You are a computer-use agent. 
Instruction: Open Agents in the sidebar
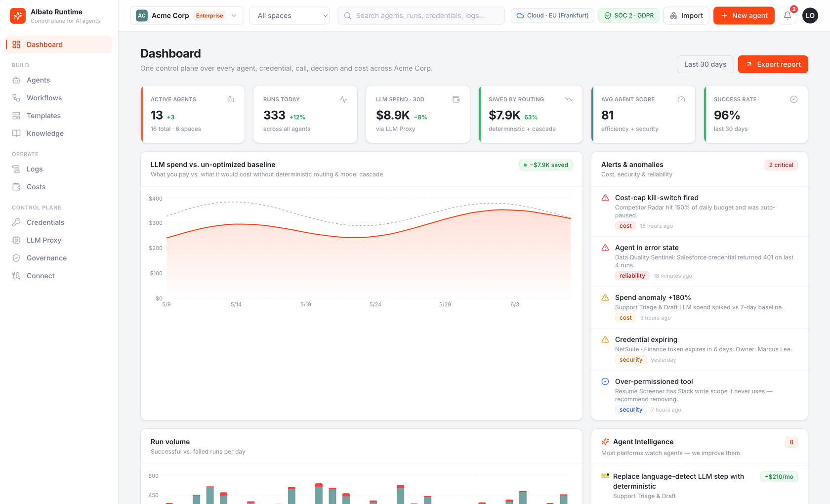pyautogui.click(x=59, y=80)
